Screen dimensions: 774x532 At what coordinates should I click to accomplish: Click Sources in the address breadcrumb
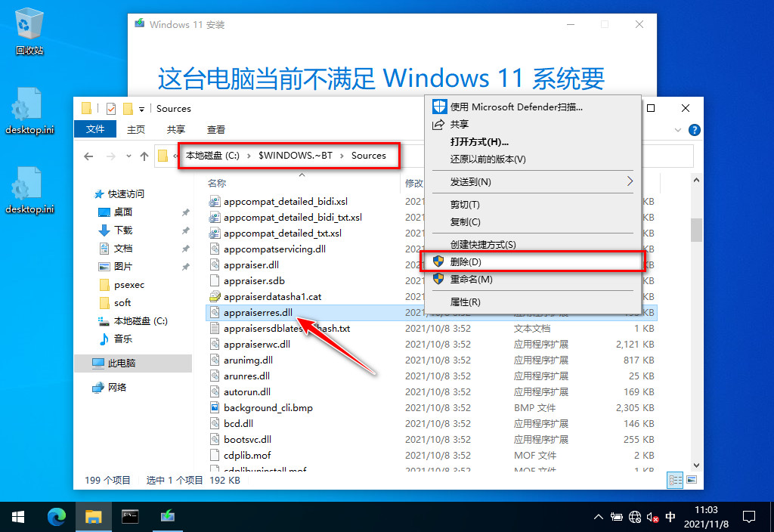[x=368, y=156]
